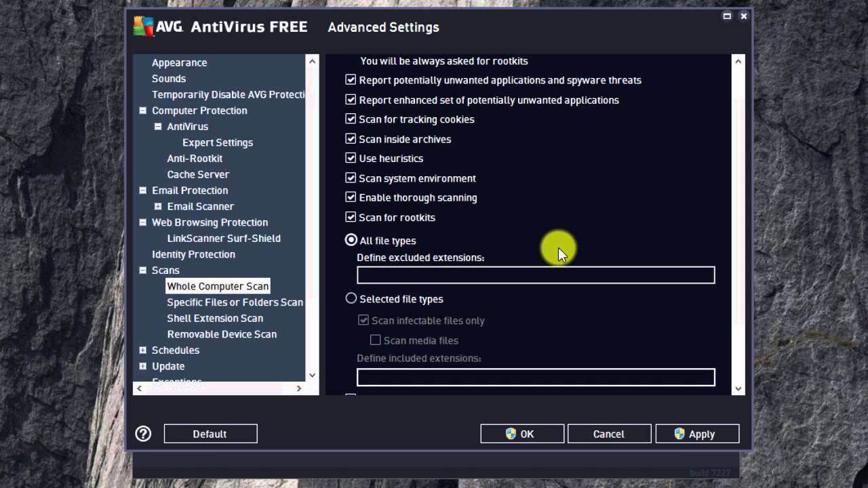The image size is (868, 488).
Task: Collapse the Web Browsing Protection node
Action: tap(143, 222)
